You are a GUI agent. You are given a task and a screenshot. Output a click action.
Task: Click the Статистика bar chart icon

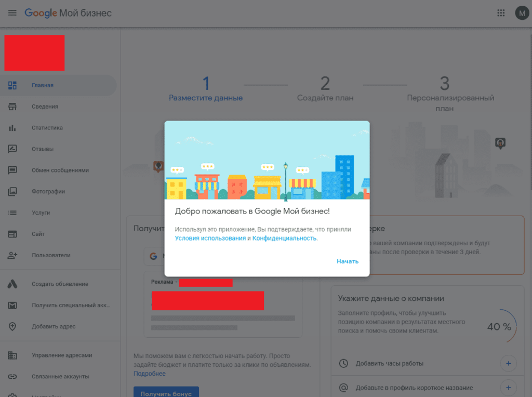[12, 128]
